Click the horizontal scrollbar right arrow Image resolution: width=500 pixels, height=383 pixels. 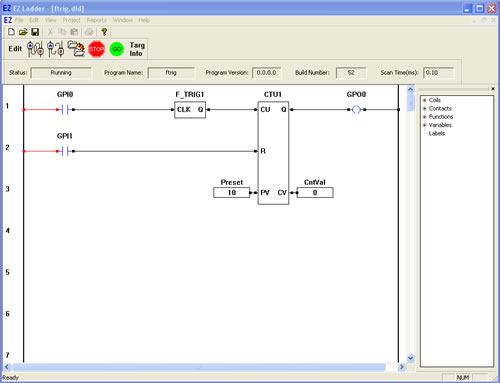402,367
